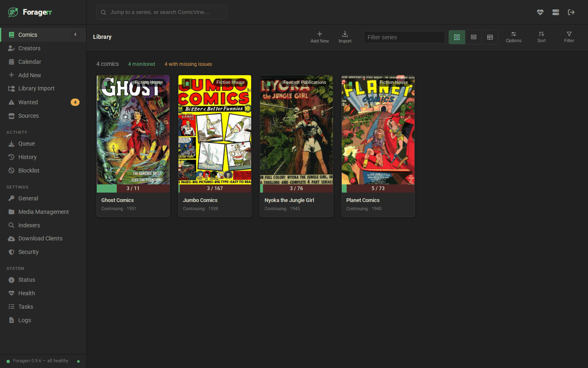Switch to overview list view
Screen dimensions: 588x368
(x=474, y=37)
